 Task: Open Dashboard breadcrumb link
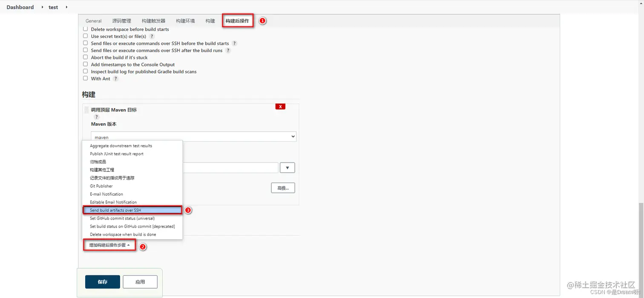coord(20,7)
